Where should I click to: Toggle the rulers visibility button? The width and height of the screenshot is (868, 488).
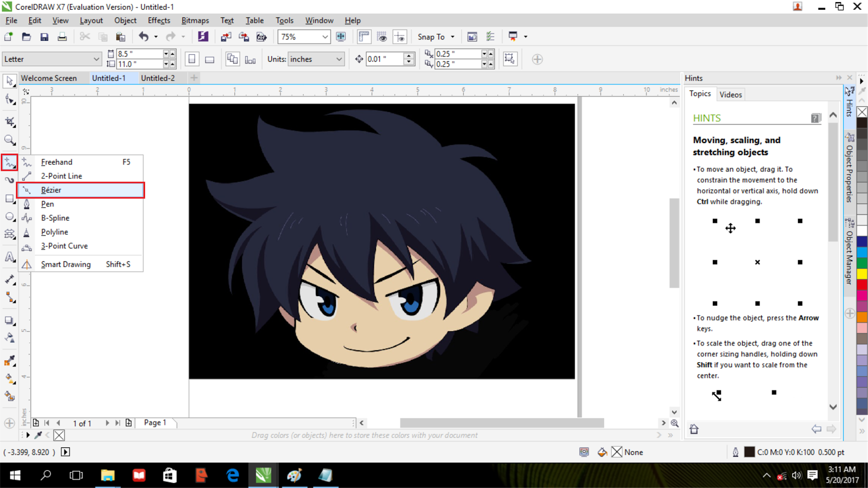point(365,36)
